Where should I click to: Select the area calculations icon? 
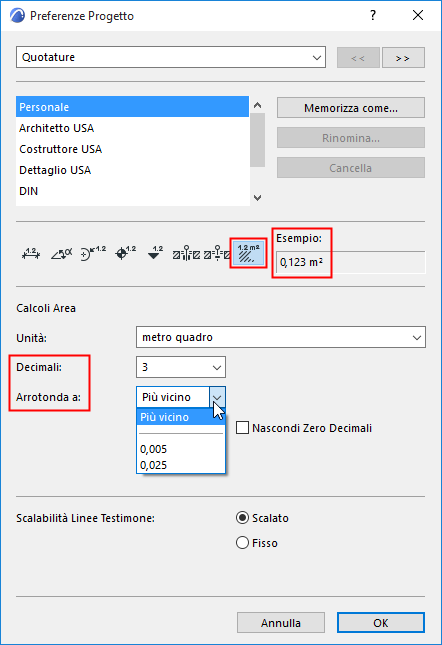click(x=248, y=253)
